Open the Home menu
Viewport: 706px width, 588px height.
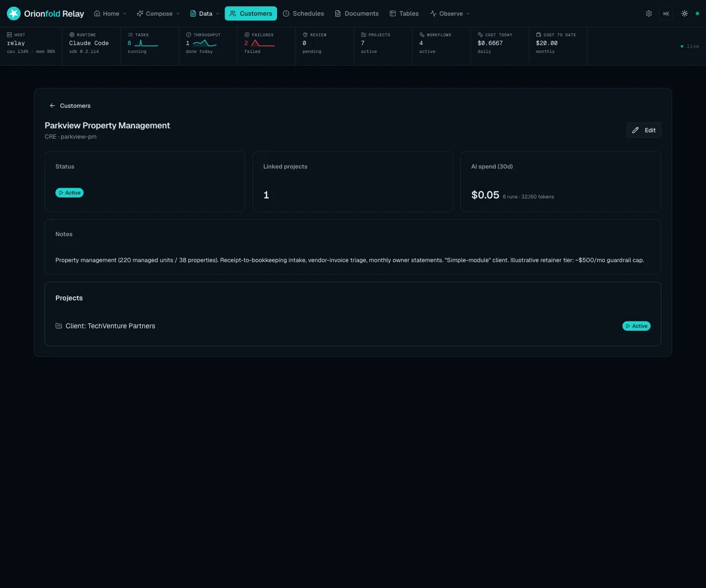click(x=110, y=14)
